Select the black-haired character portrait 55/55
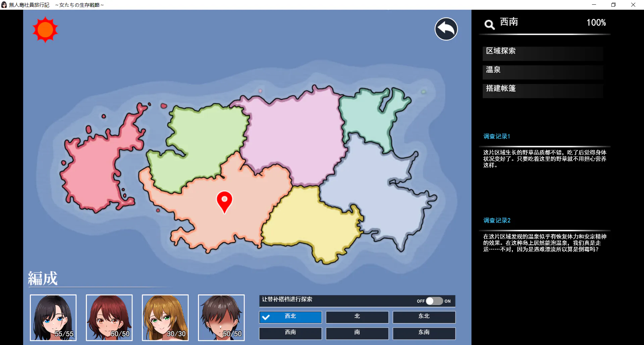644x345 pixels. pos(53,318)
